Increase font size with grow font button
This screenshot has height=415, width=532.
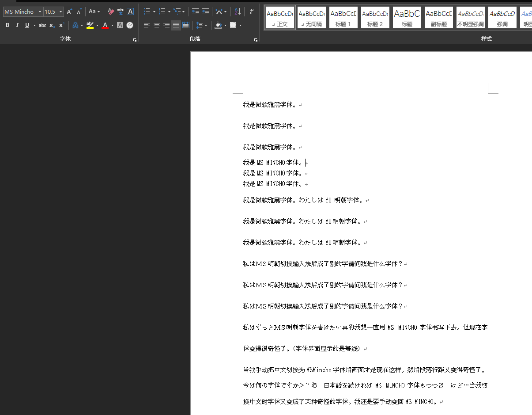point(69,12)
